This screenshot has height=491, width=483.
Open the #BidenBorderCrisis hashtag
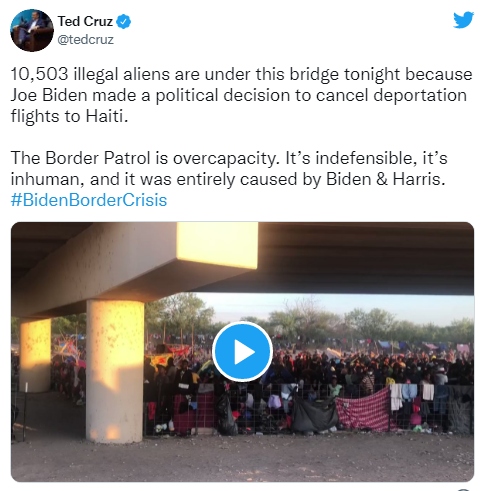point(89,200)
